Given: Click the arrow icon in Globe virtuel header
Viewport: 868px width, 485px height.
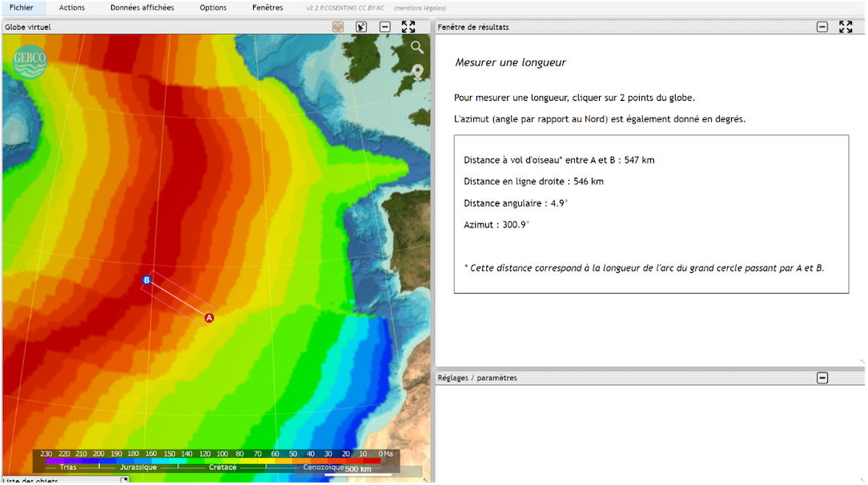Looking at the screenshot, I should [x=361, y=26].
